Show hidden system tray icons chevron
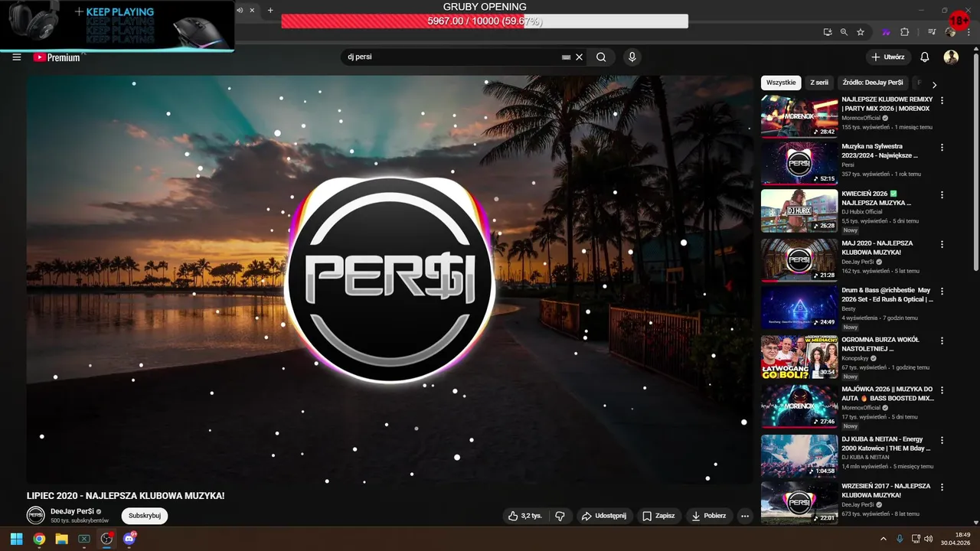The width and height of the screenshot is (980, 551). [x=884, y=539]
